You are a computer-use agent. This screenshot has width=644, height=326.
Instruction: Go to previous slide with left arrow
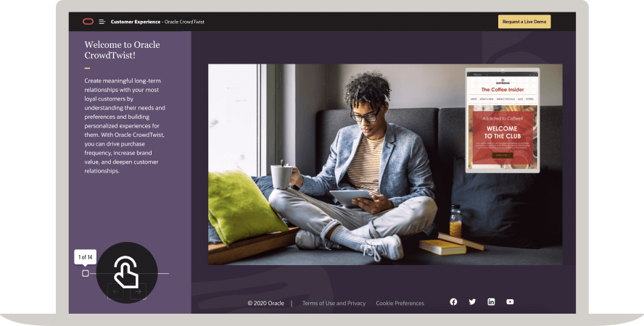pyautogui.click(x=116, y=292)
